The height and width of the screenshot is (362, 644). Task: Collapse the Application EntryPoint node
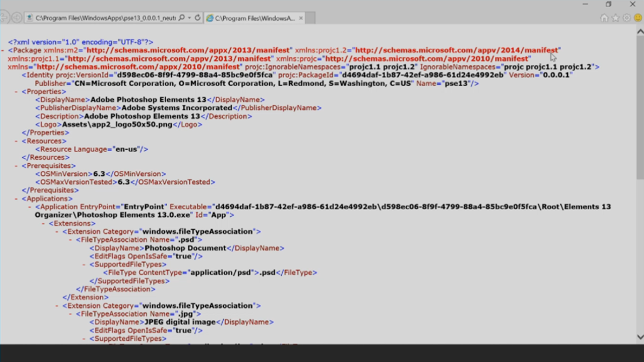[x=30, y=207]
